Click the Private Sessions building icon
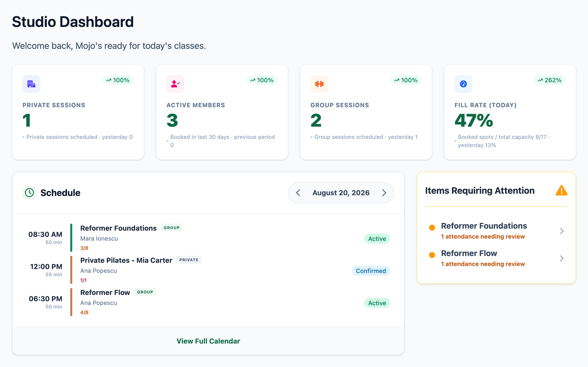588x367 pixels. click(x=31, y=84)
